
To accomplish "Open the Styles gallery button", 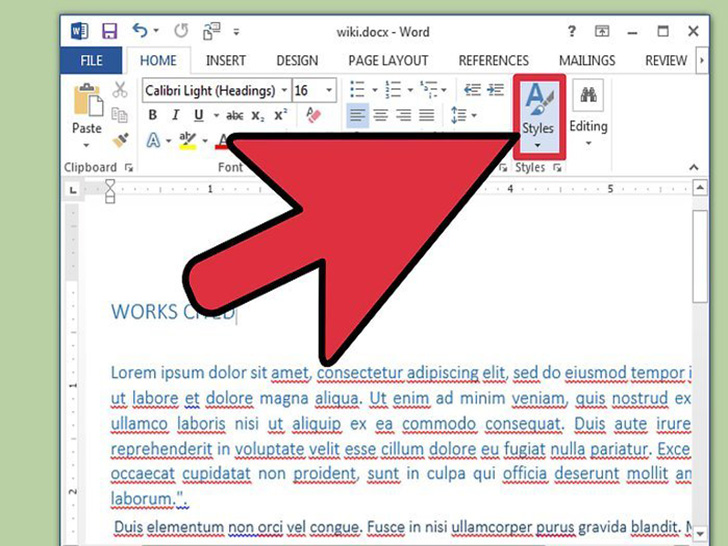I will 538,116.
